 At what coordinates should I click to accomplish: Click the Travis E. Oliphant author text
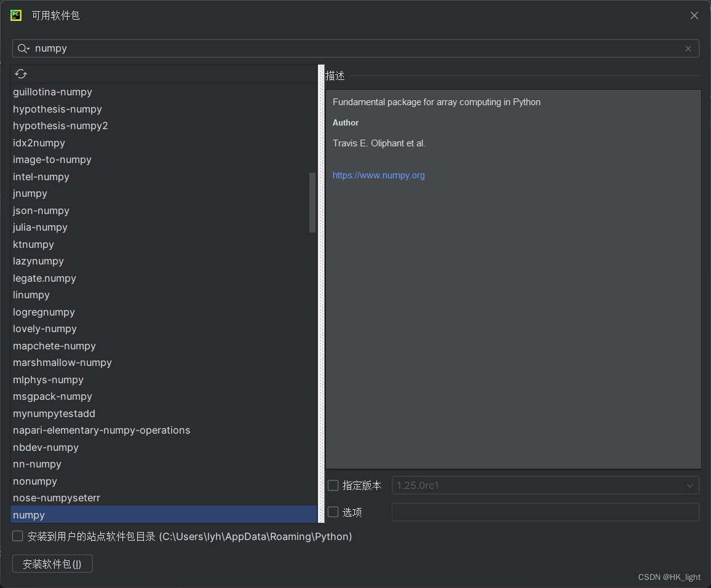click(379, 143)
